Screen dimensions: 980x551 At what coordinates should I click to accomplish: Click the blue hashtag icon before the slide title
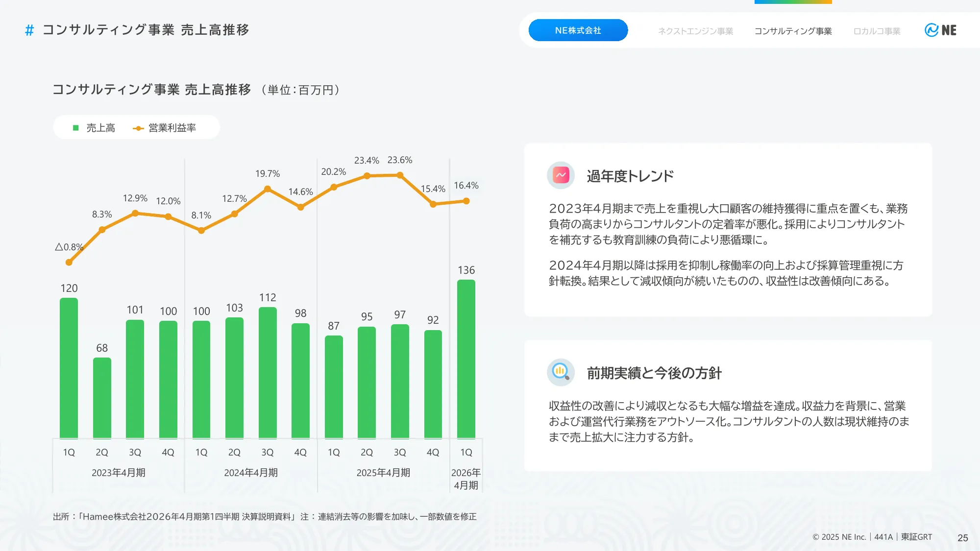click(28, 30)
